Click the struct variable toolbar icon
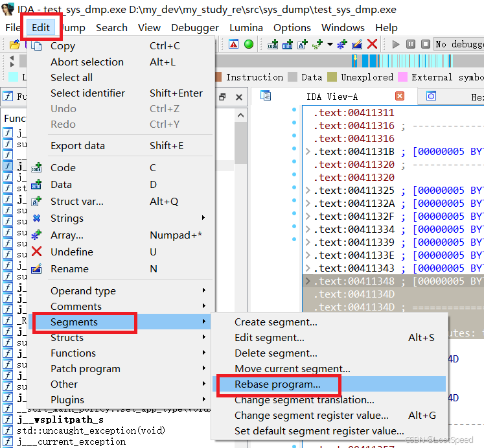This screenshot has height=448, width=484. pyautogui.click(x=302, y=44)
